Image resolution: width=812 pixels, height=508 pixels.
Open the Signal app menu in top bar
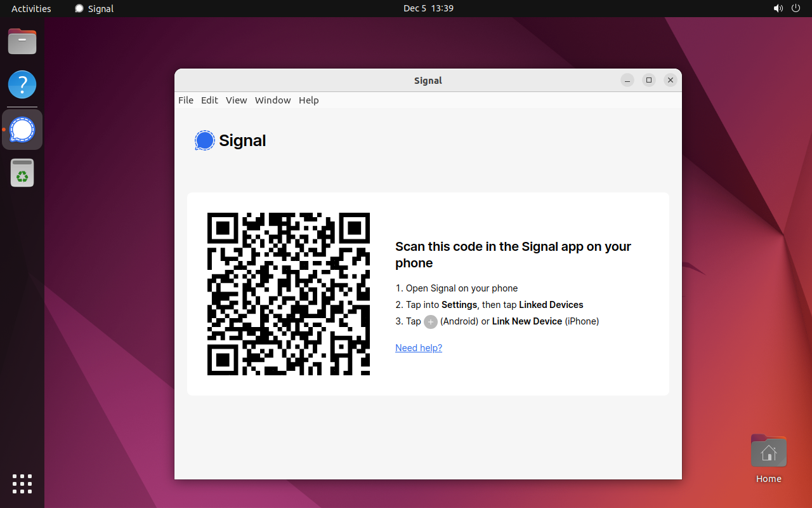pyautogui.click(x=94, y=8)
